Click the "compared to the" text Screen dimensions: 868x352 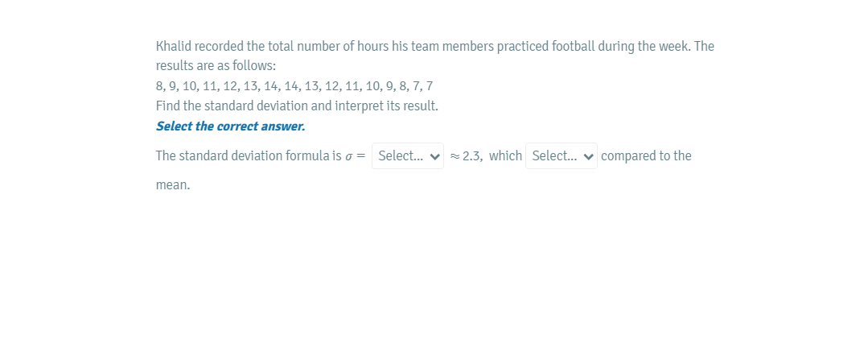[646, 156]
